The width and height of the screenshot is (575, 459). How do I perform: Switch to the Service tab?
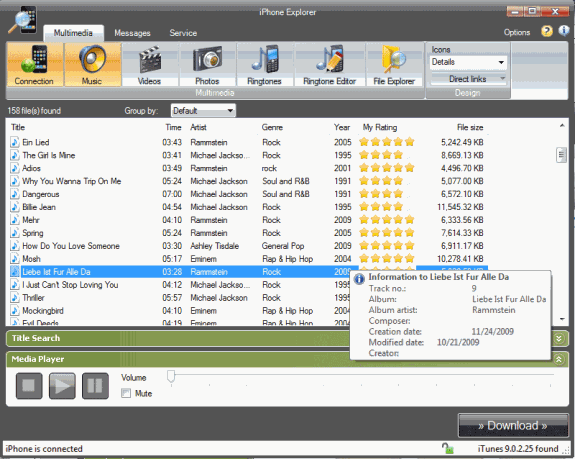point(183,33)
